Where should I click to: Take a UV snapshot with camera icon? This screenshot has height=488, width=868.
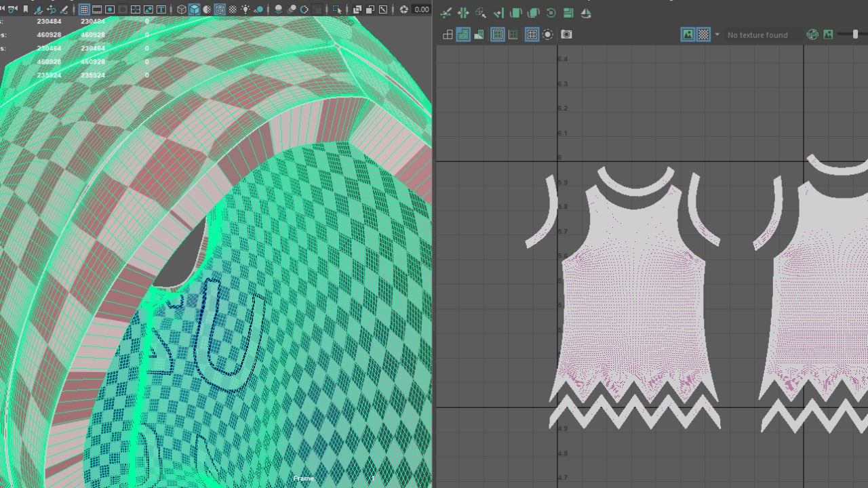[566, 35]
